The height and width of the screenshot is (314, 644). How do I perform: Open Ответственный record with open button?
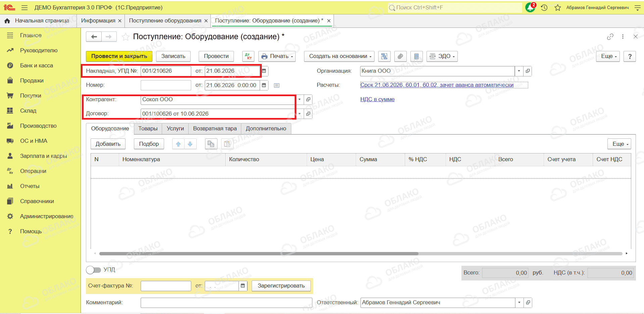click(x=528, y=303)
